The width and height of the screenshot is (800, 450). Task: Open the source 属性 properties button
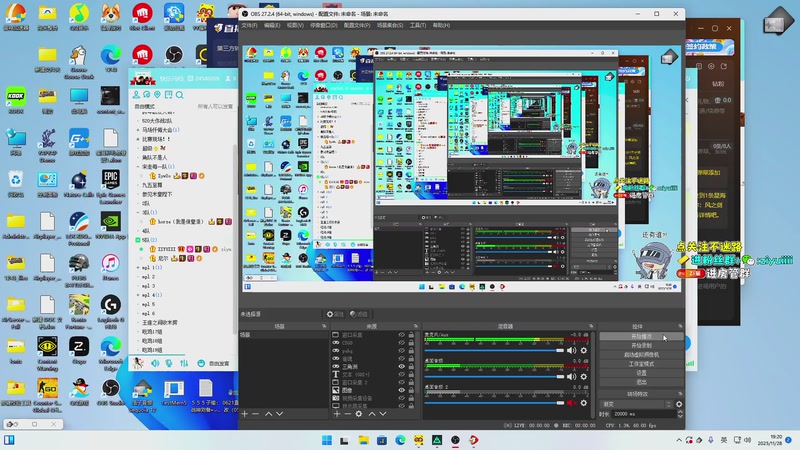[x=335, y=314]
